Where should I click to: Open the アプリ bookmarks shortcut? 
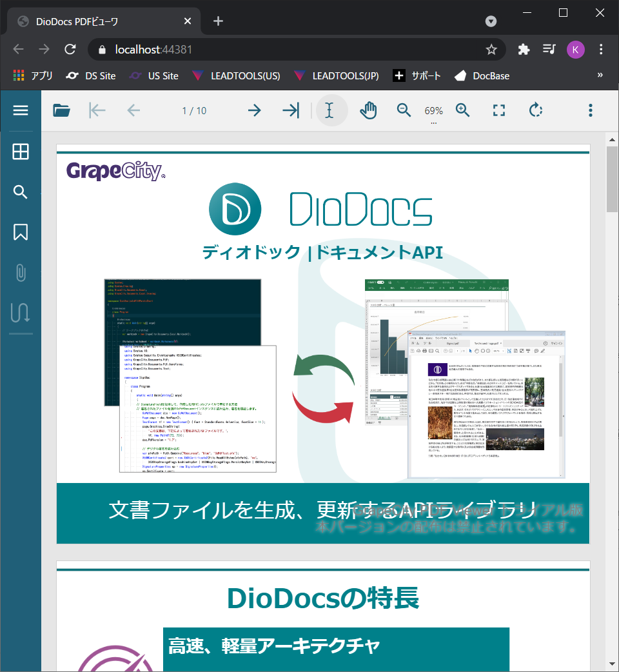[33, 76]
